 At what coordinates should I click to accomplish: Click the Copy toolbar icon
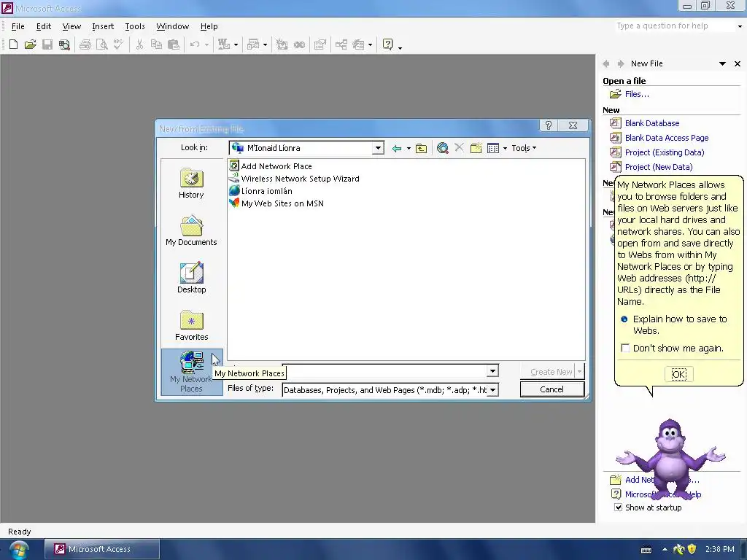point(156,44)
